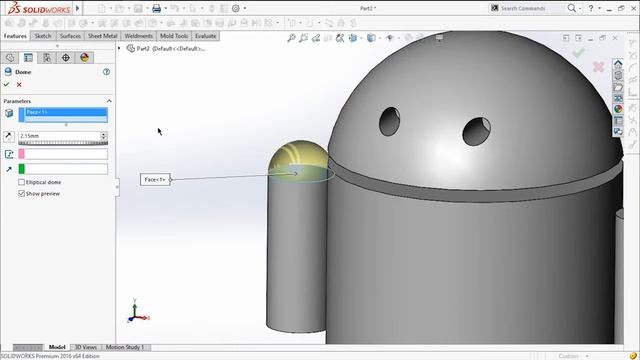Viewport: 640px width, 360px height.
Task: Click the confirmation corner green checkmark
Action: pos(578,53)
